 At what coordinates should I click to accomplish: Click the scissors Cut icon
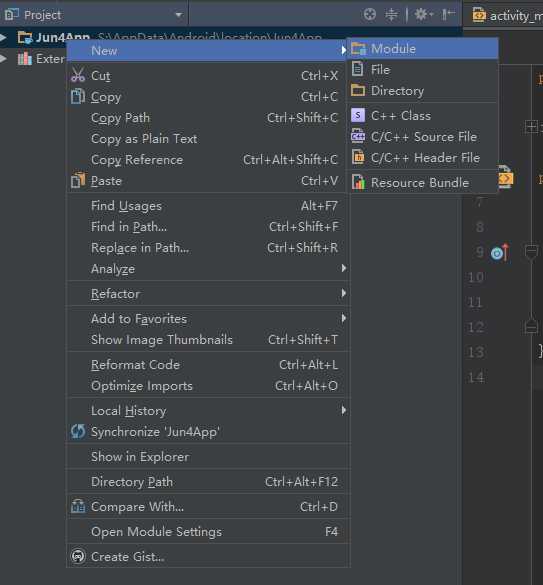click(78, 75)
